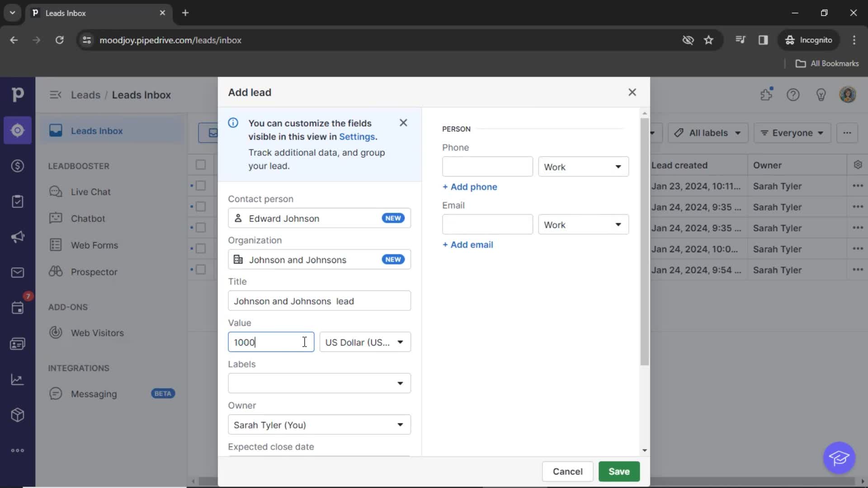Open the marketplace puzzle icon
The width and height of the screenshot is (868, 488).
[766, 95]
